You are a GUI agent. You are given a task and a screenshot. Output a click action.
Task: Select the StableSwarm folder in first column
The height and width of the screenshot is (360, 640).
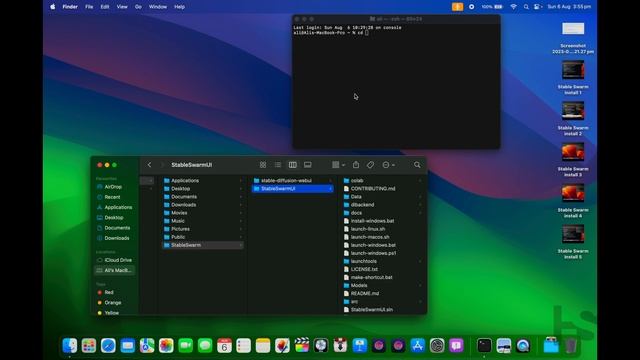[203, 245]
